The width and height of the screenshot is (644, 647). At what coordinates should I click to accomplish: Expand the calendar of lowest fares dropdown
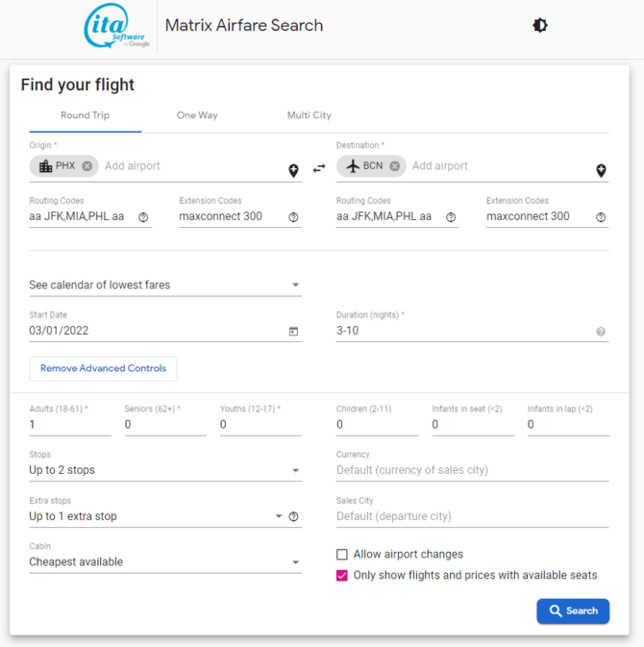pyautogui.click(x=165, y=286)
